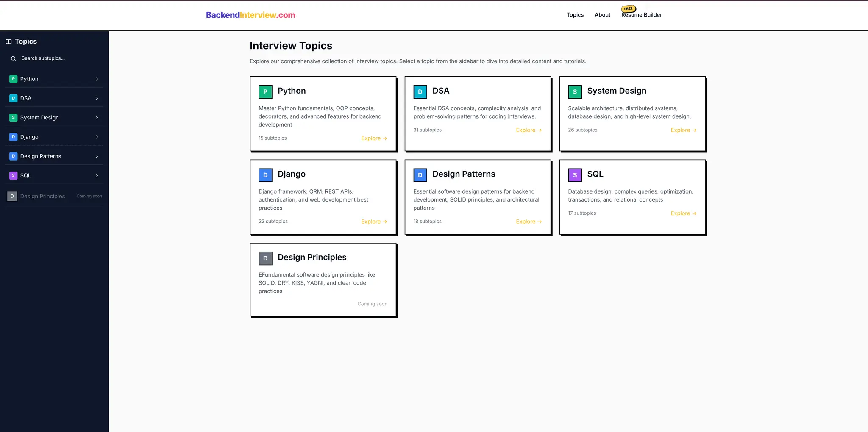Select the DSA label in the sidebar
Screen dimensions: 868x432
coord(26,98)
